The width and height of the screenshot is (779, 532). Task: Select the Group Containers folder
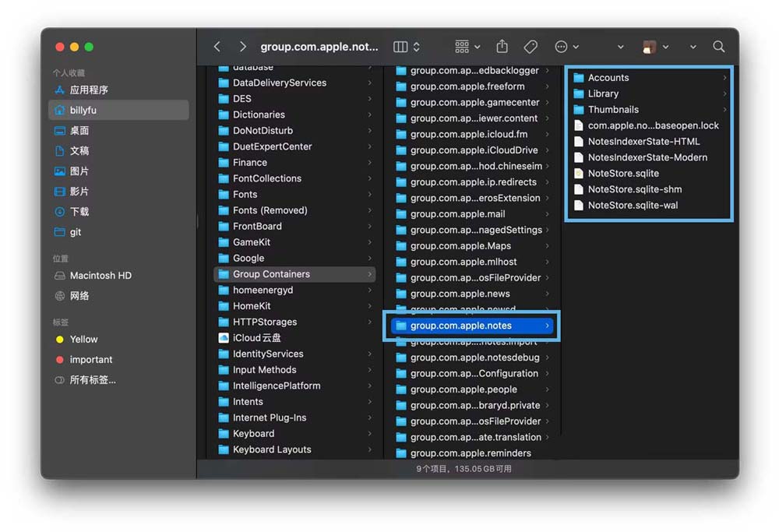271,274
